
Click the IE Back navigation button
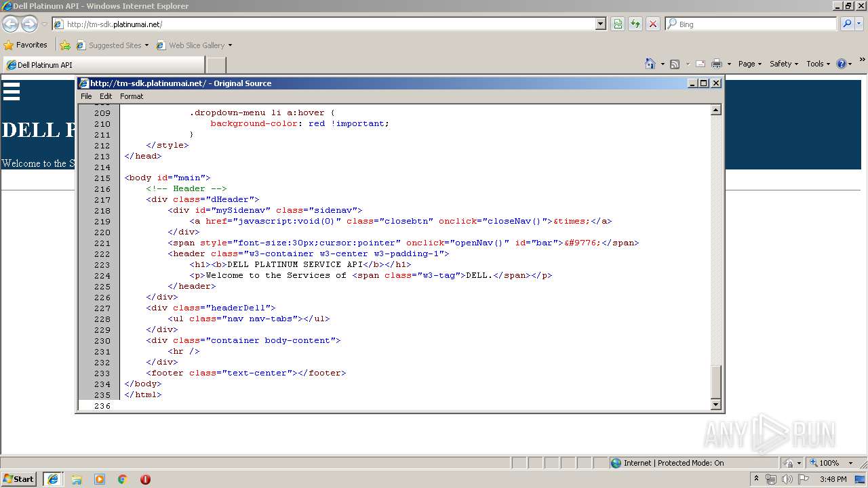tap(10, 24)
